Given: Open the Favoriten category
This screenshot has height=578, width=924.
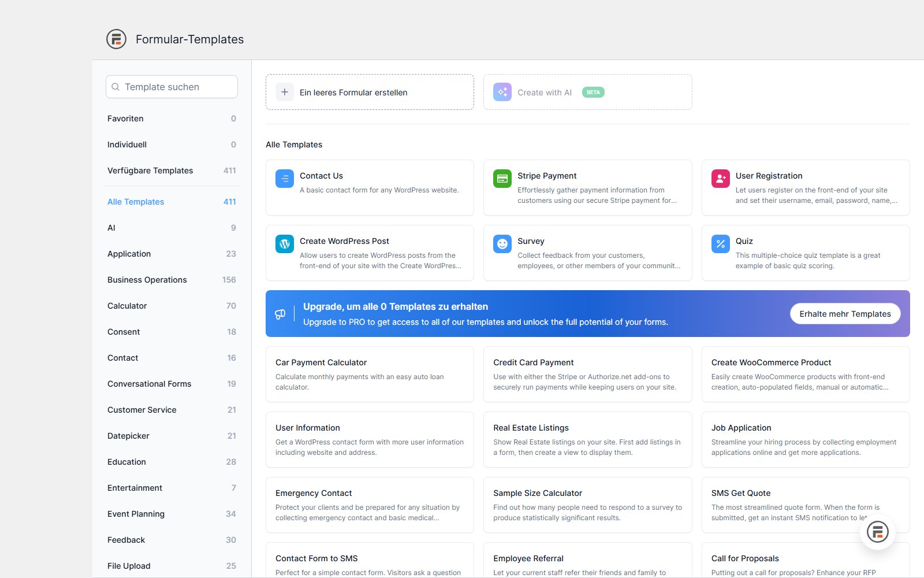Looking at the screenshot, I should [172, 118].
